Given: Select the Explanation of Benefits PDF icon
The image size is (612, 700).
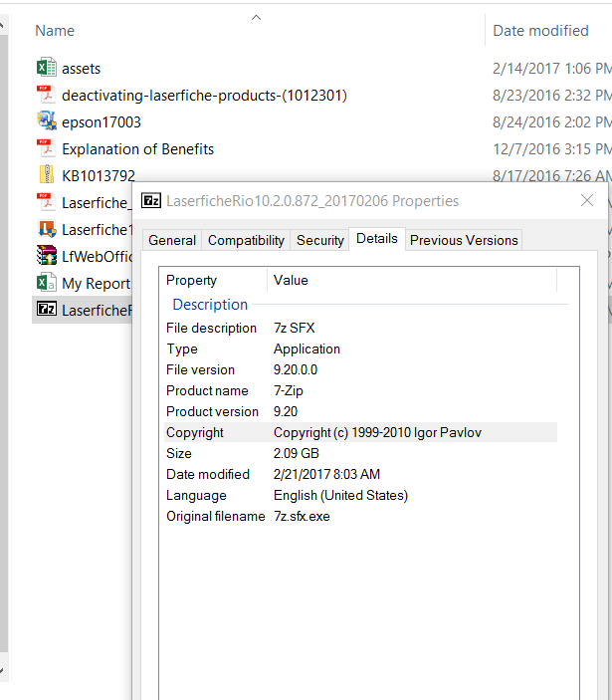Looking at the screenshot, I should click(46, 149).
